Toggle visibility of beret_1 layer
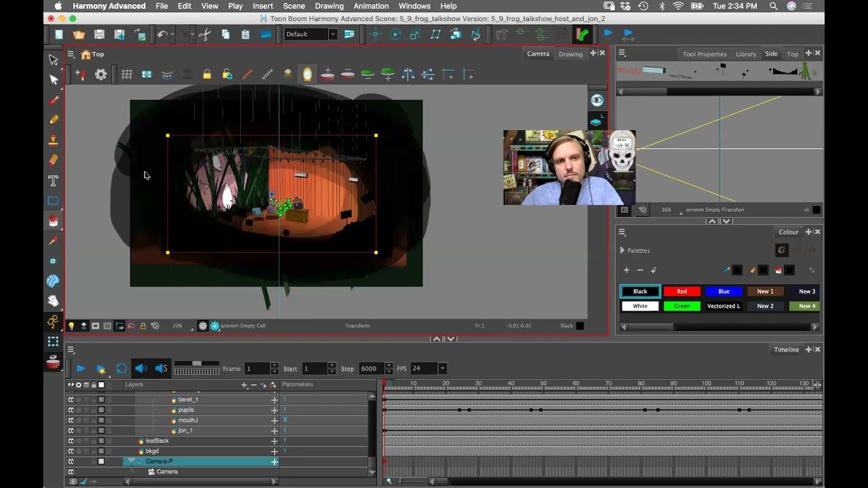 [x=71, y=400]
